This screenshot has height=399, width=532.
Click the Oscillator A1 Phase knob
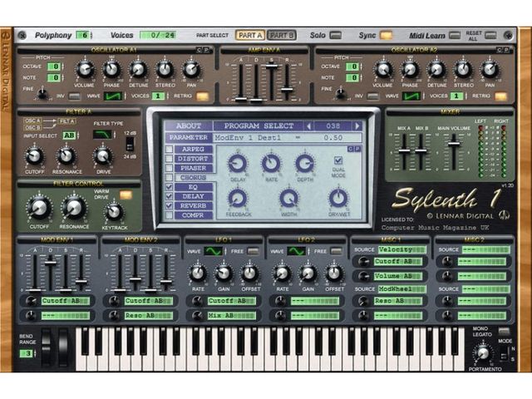coord(111,70)
